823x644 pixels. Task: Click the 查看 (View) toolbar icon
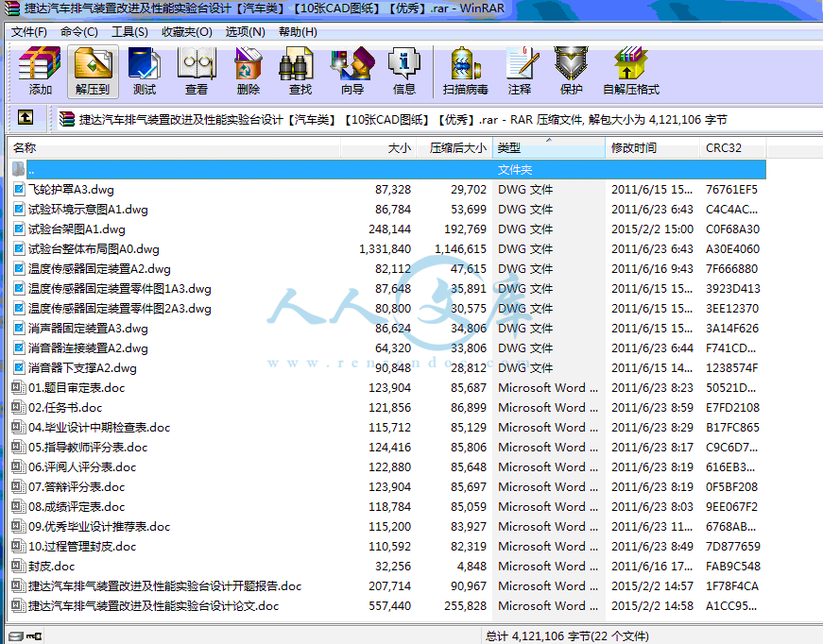[197, 71]
